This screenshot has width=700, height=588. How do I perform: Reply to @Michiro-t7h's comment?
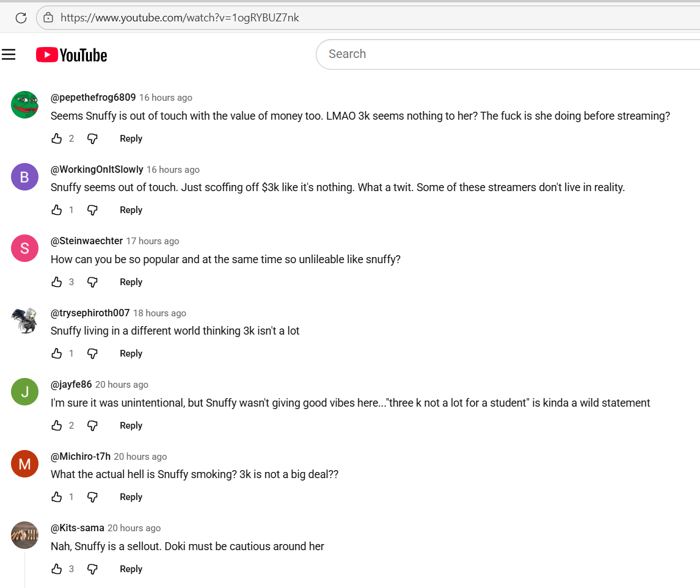pos(131,497)
